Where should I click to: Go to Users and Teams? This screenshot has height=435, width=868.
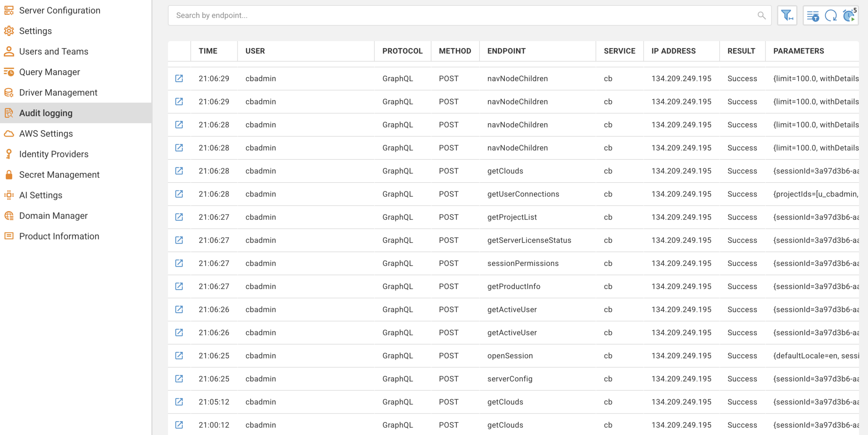click(x=54, y=51)
